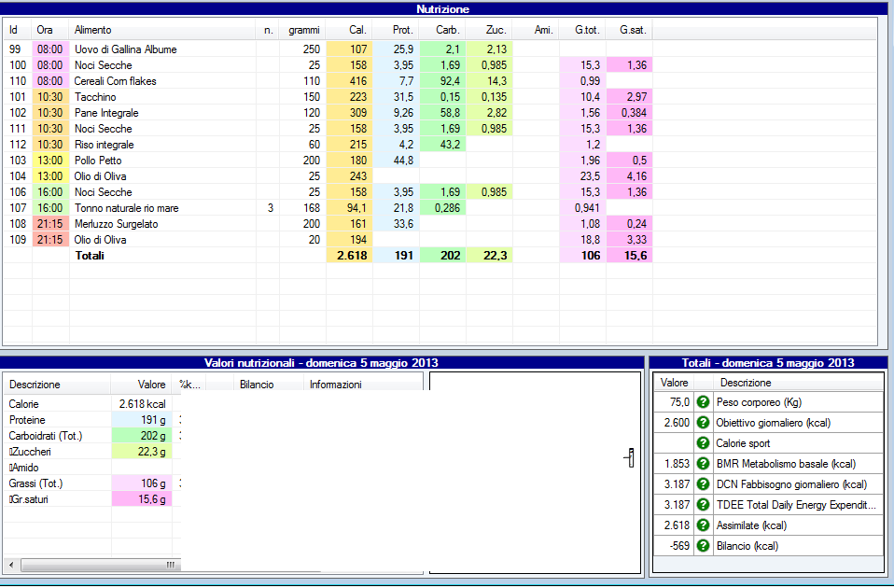The image size is (894, 588).
Task: Click the 1.853 BMR value
Action: (677, 464)
